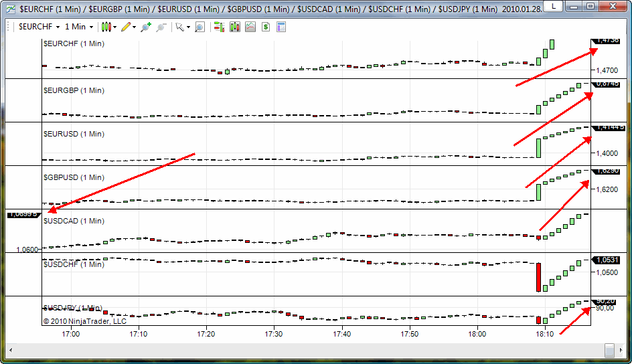Close the chart window
632x364 pixels.
[x=613, y=6]
